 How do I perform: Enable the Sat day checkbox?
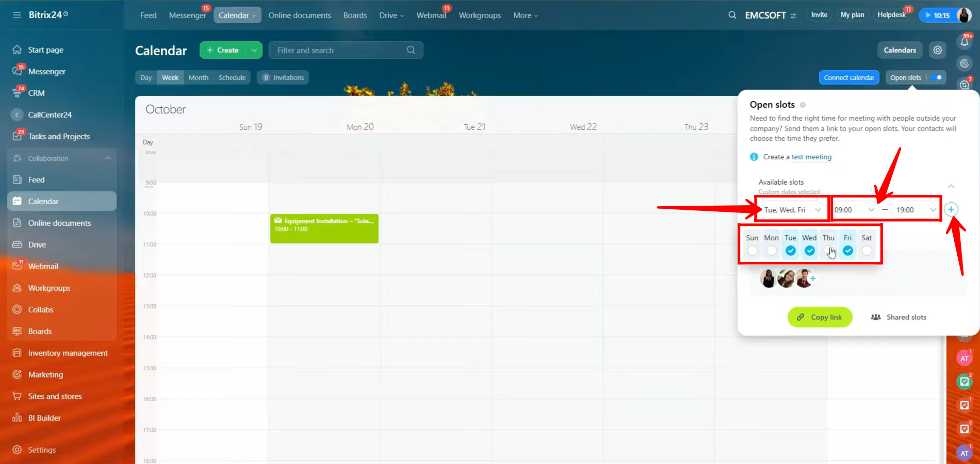coord(867,251)
